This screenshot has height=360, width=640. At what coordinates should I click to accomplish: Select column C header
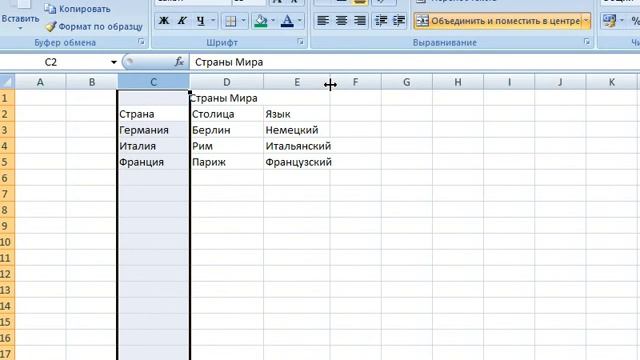(x=153, y=82)
